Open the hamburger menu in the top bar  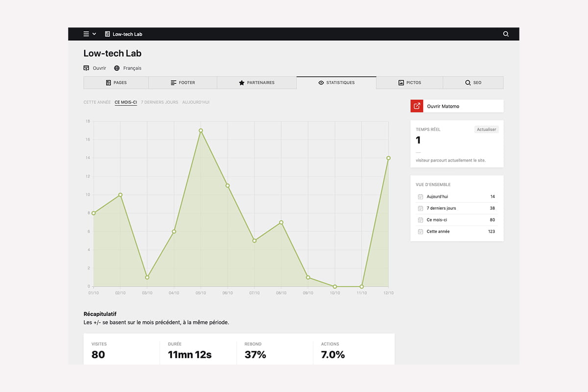point(86,34)
